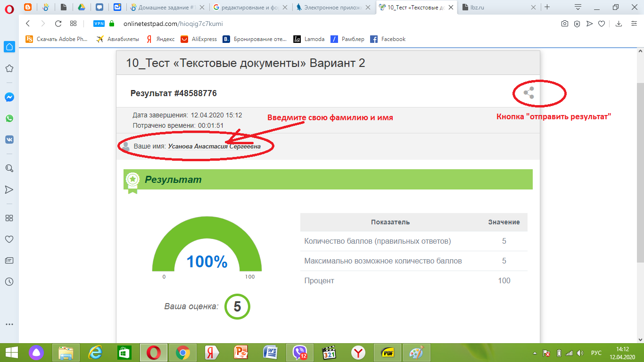This screenshot has height=362, width=644.
Task: Expand sidebar options via the three dots
Action: pyautogui.click(x=9, y=324)
